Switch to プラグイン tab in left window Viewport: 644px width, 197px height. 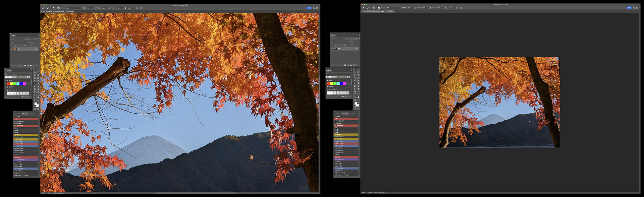33,113
